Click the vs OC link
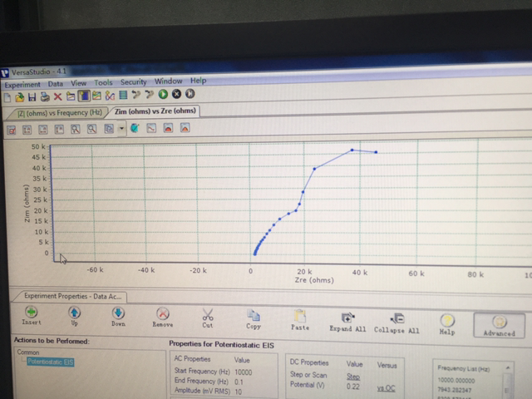Image resolution: width=532 pixels, height=399 pixels. click(386, 388)
